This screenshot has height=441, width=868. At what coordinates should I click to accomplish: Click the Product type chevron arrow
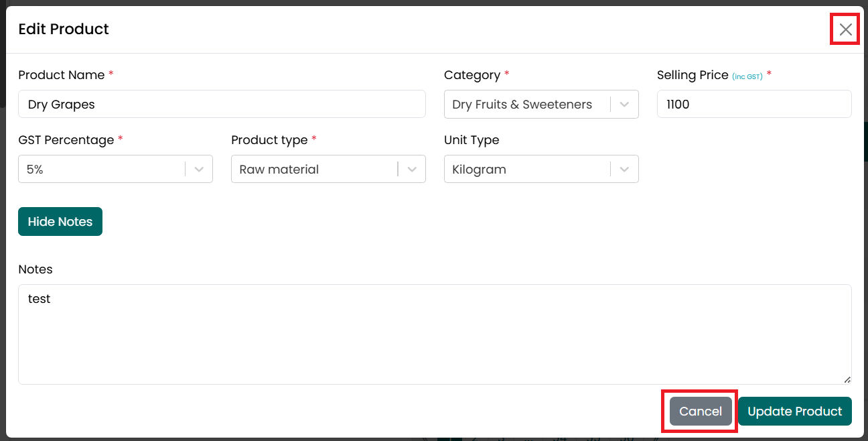click(412, 170)
